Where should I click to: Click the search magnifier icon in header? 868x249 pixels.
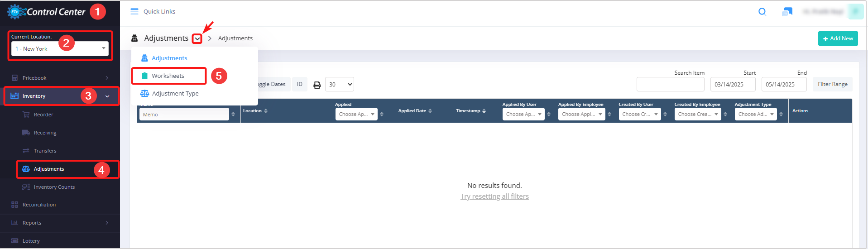click(762, 12)
